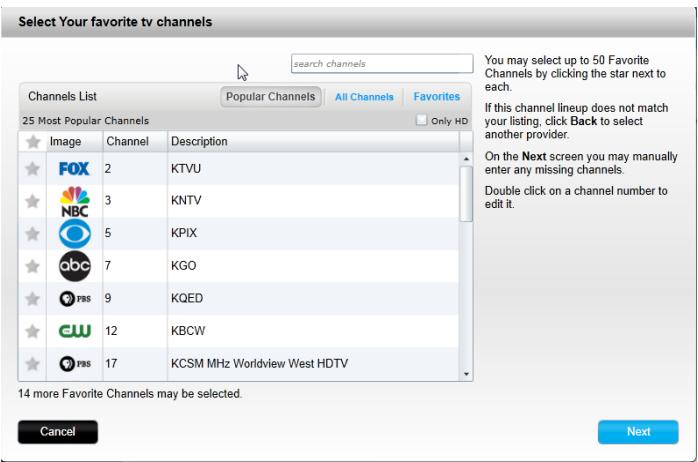698x462 pixels.
Task: Select the Popular Channels tab
Action: click(x=271, y=97)
